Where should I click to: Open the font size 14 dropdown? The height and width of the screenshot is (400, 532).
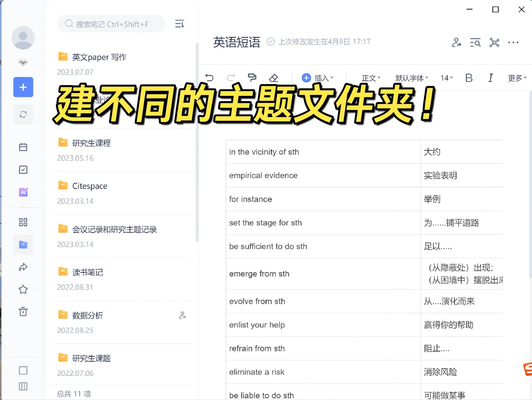pyautogui.click(x=446, y=78)
